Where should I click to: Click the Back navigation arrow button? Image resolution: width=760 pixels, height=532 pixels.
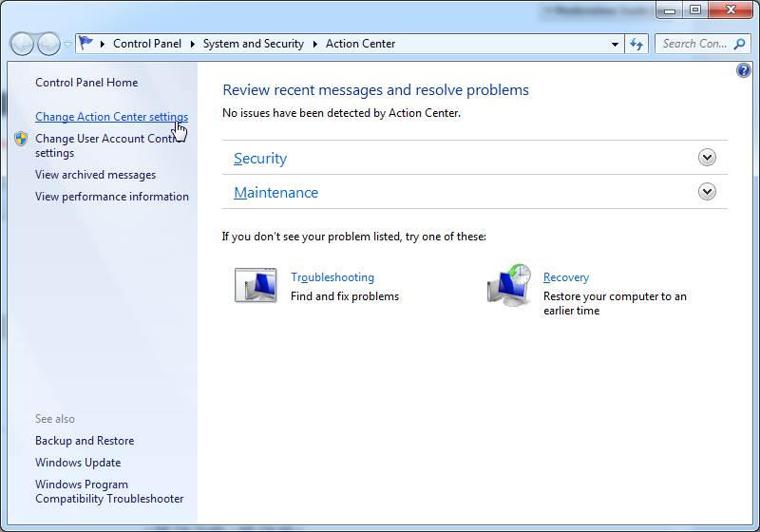22,44
